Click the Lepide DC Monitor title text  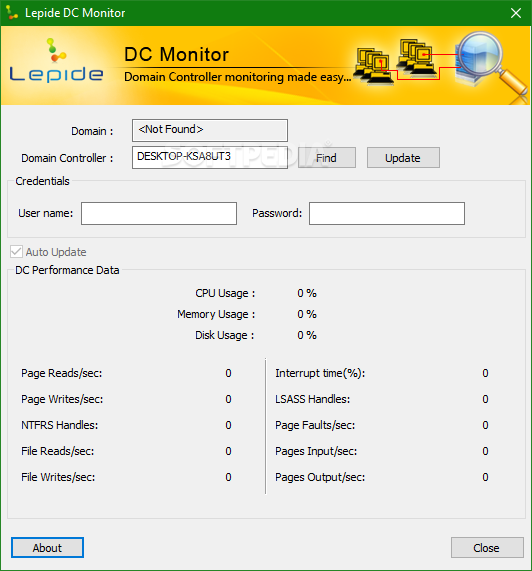(x=75, y=13)
